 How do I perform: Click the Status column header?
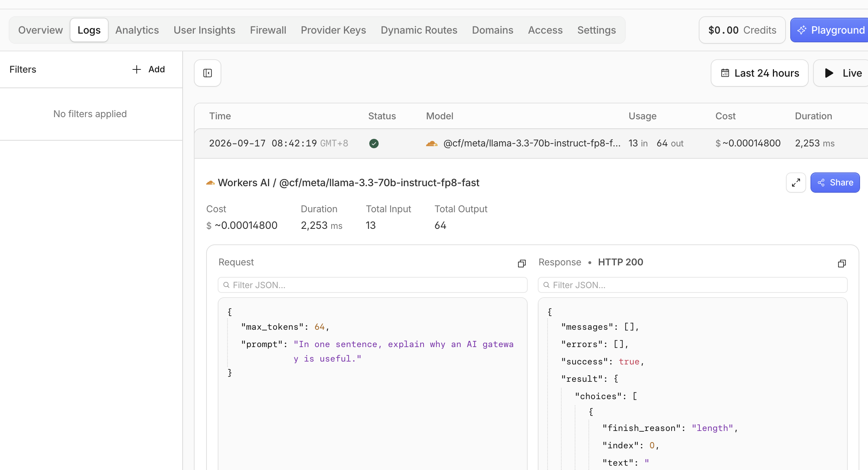point(382,116)
